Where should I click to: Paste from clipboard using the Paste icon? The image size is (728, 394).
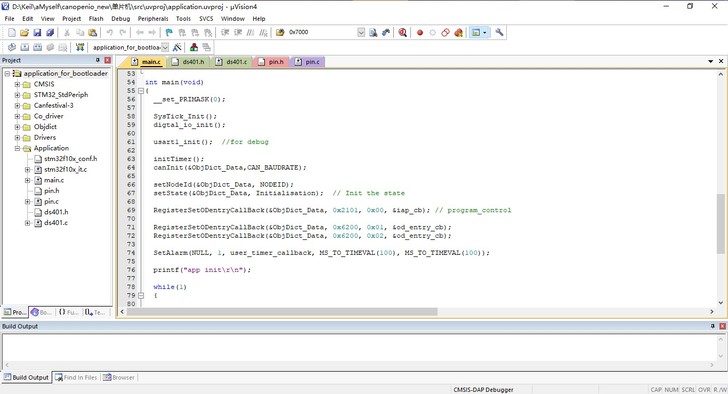click(93, 32)
